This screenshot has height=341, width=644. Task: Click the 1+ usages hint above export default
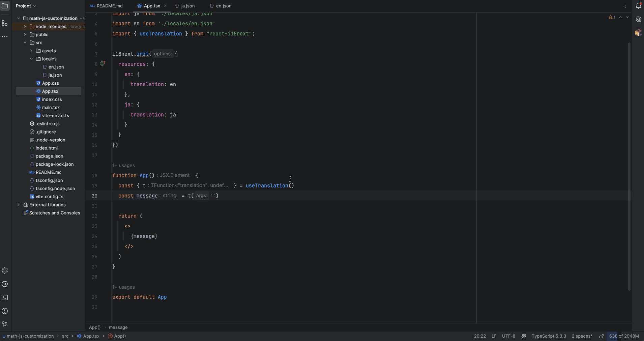[124, 287]
